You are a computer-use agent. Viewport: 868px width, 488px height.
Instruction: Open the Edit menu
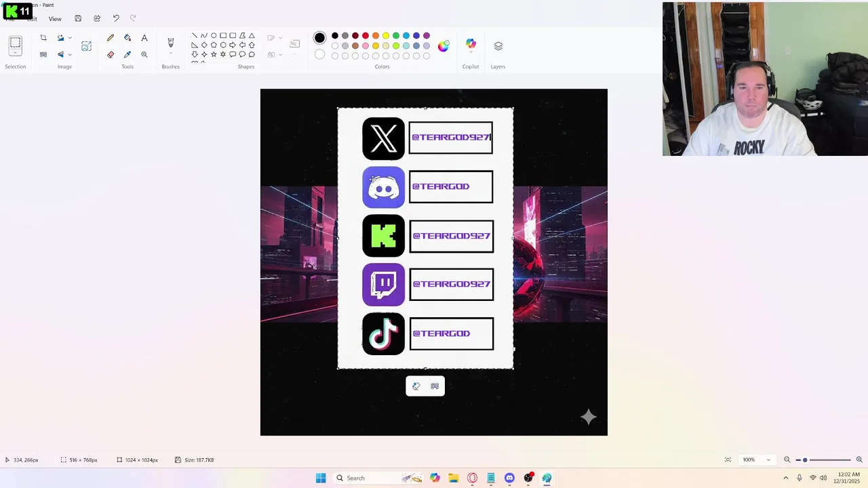pos(32,19)
